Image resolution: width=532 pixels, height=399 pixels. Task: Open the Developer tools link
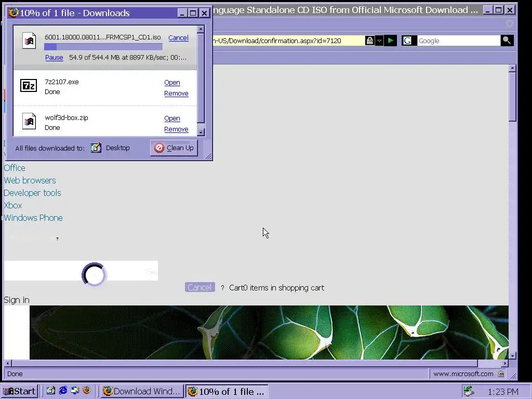(32, 193)
